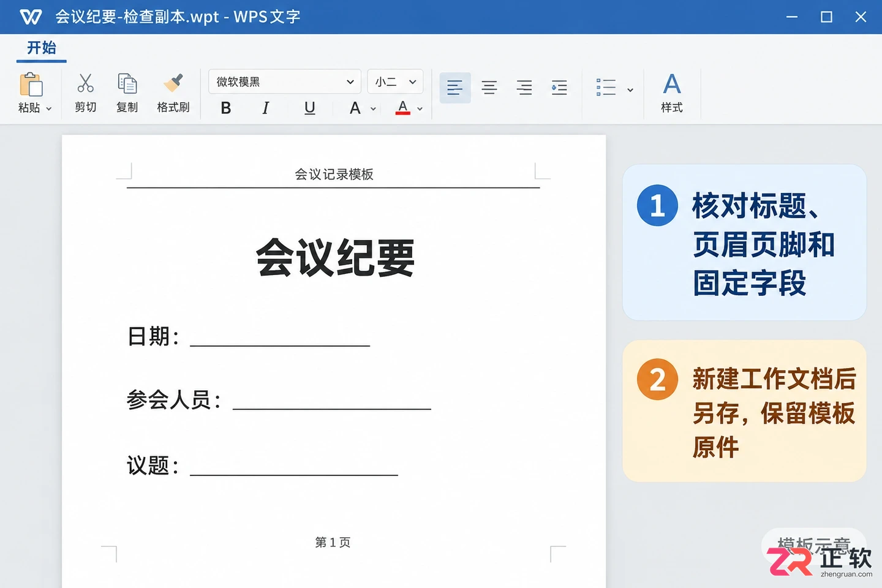Set paragraph to align right
The height and width of the screenshot is (588, 882).
point(524,88)
